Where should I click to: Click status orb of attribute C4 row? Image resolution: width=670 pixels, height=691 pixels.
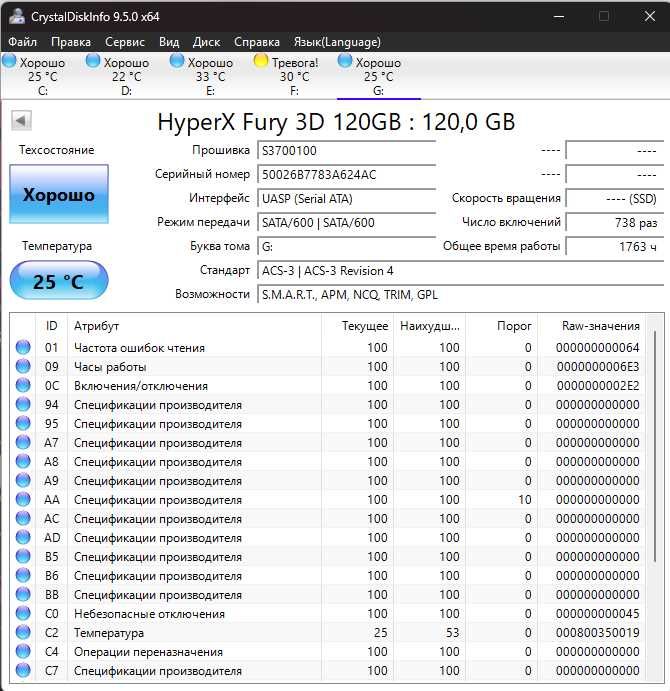(x=23, y=651)
